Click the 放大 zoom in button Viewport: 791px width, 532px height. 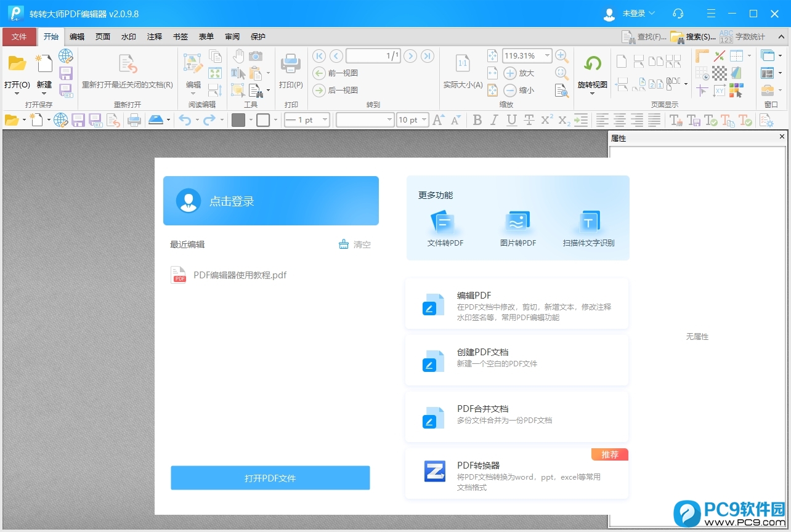click(x=519, y=73)
